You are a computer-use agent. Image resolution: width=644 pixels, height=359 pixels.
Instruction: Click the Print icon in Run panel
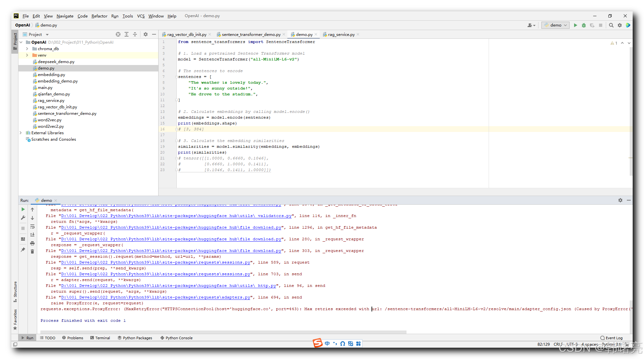[x=32, y=243]
